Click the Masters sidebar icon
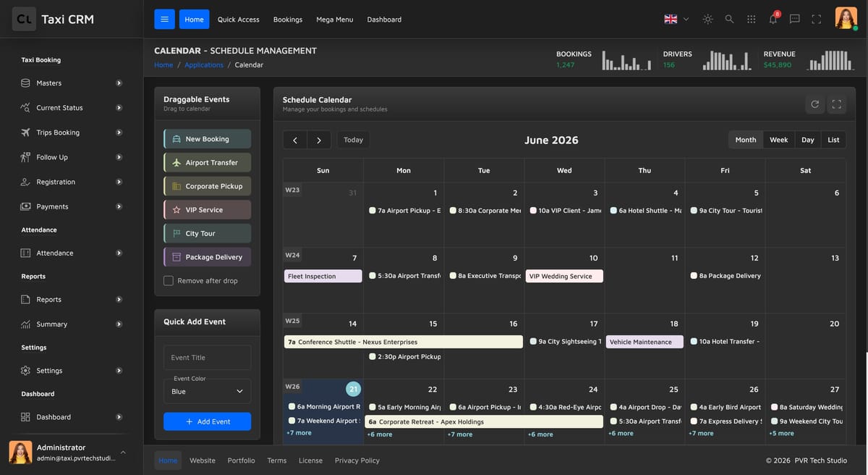868x475 pixels. [x=25, y=83]
